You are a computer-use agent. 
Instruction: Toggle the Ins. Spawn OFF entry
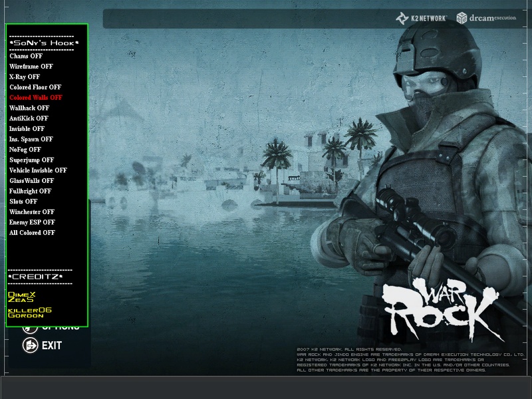[x=31, y=140]
